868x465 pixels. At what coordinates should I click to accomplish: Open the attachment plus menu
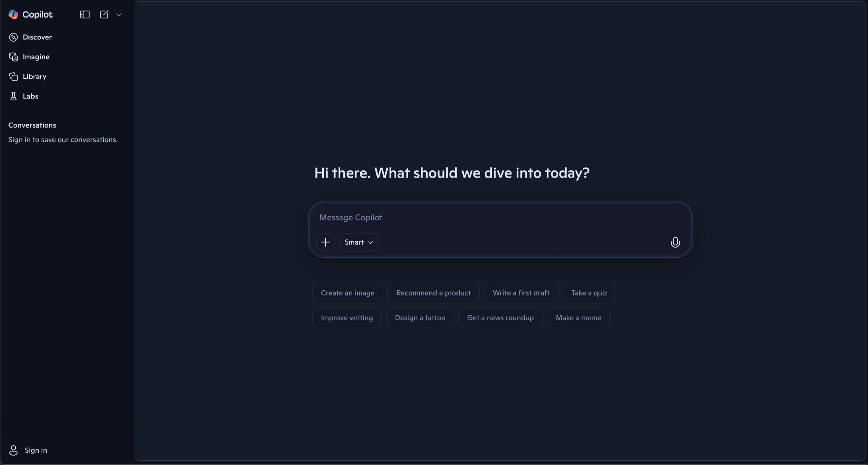325,242
